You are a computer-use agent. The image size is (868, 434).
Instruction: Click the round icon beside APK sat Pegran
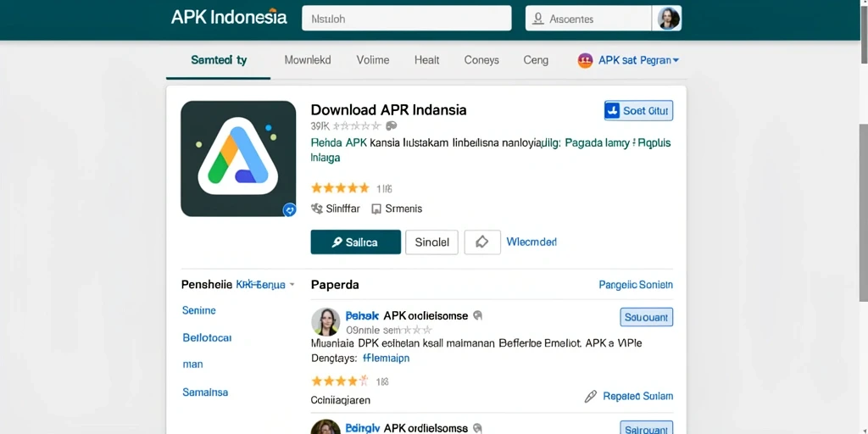pyautogui.click(x=585, y=60)
